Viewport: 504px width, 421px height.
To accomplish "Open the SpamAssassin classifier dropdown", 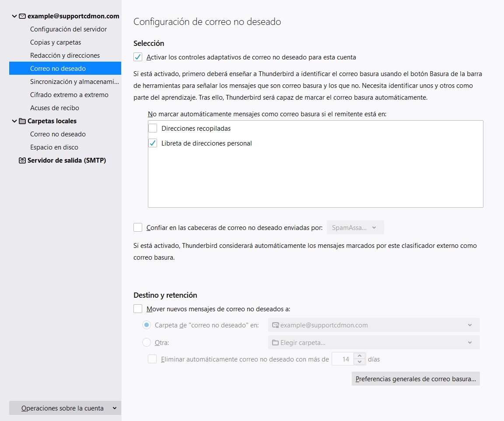I will point(355,228).
